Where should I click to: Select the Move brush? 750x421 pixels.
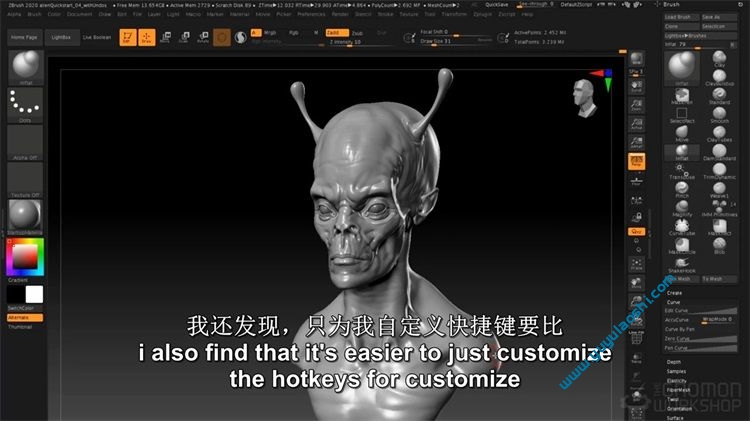coord(682,133)
